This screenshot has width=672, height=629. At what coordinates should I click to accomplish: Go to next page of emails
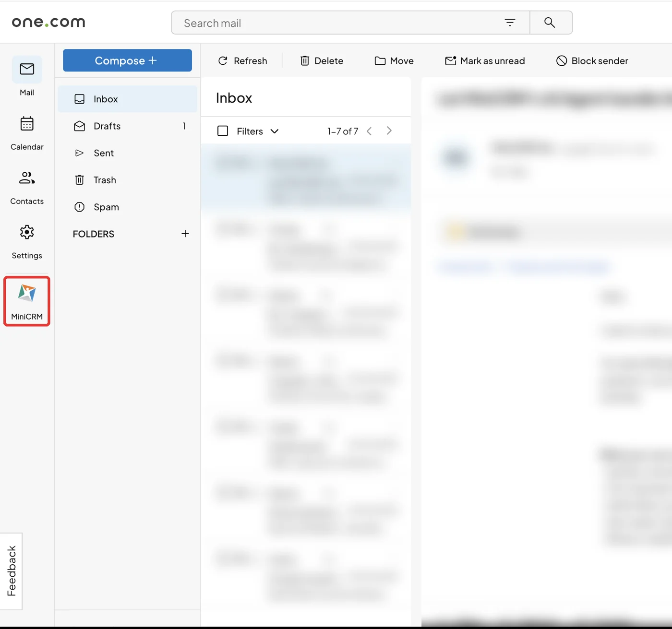pos(389,131)
